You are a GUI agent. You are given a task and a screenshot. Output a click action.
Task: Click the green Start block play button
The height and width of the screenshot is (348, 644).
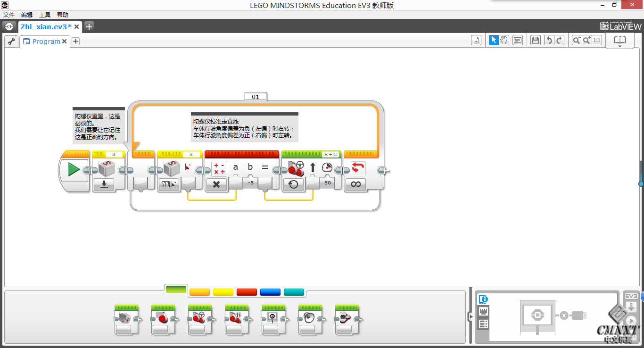pos(74,169)
